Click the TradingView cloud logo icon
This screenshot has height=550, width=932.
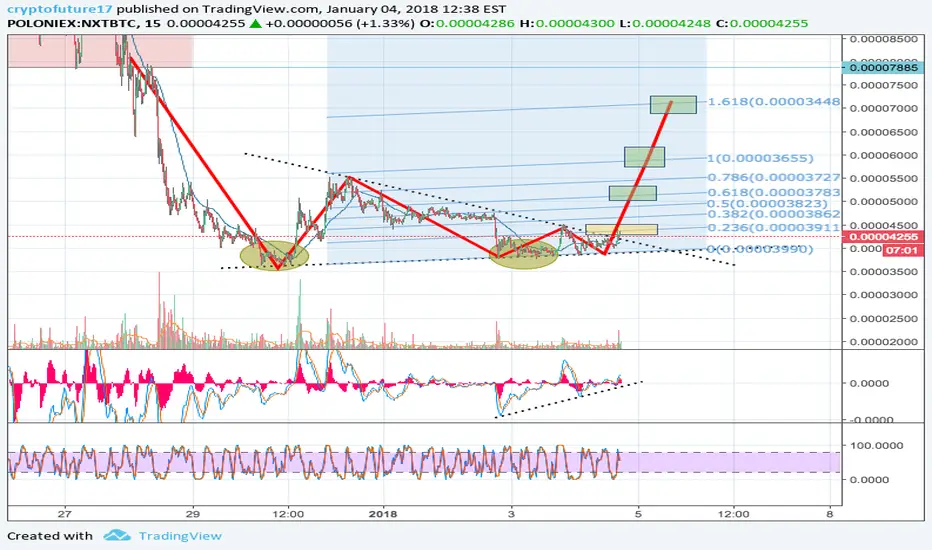point(116,536)
